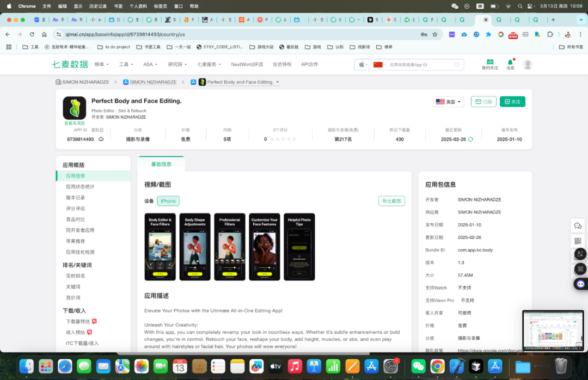This screenshot has width=588, height=380.
Task: Open the 书签工具 bookmarks folder
Action: 149,47
